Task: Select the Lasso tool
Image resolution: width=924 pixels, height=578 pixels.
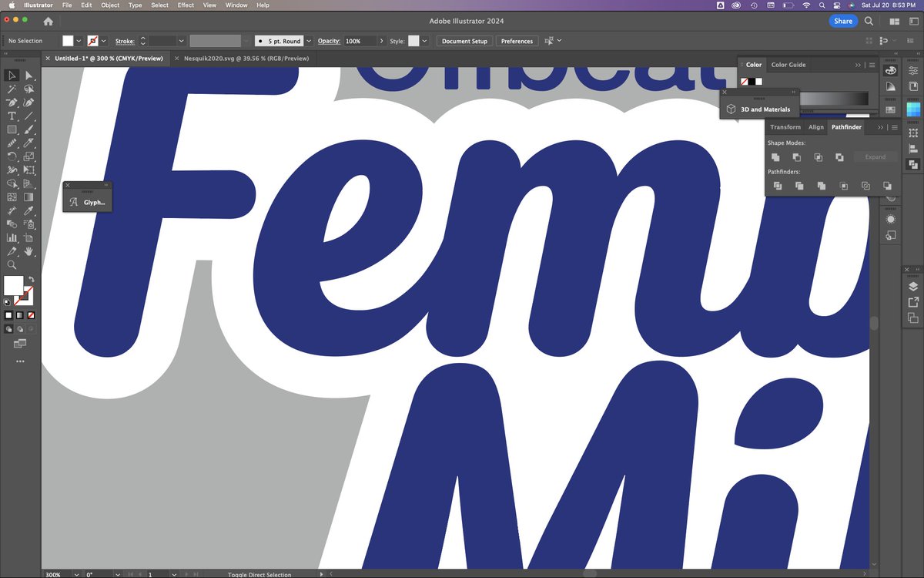Action: [28, 89]
